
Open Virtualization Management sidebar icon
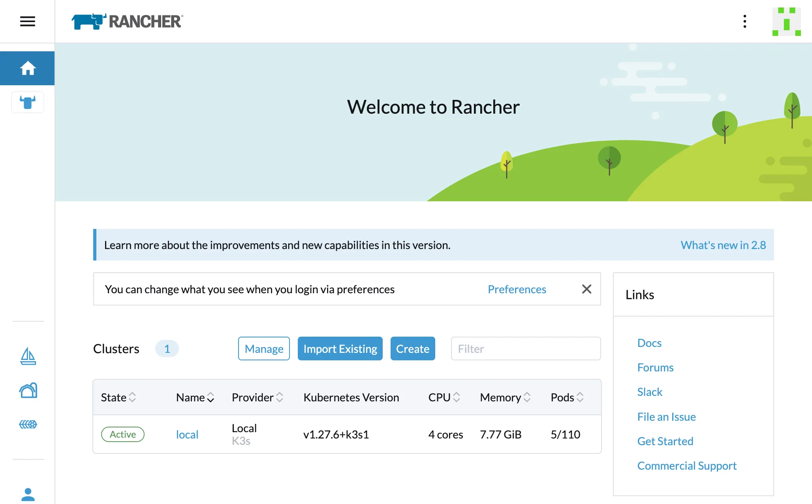pos(28,424)
